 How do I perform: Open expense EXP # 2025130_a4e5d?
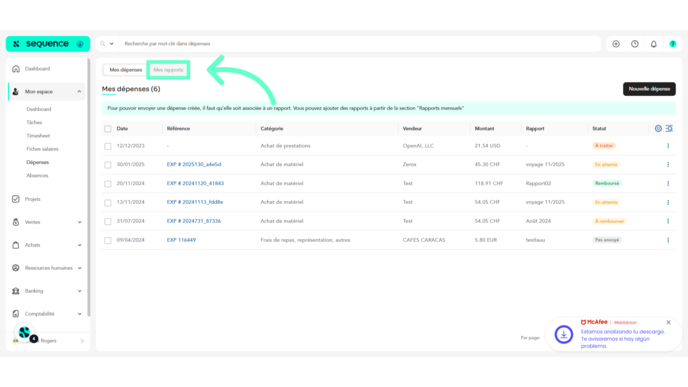point(194,165)
